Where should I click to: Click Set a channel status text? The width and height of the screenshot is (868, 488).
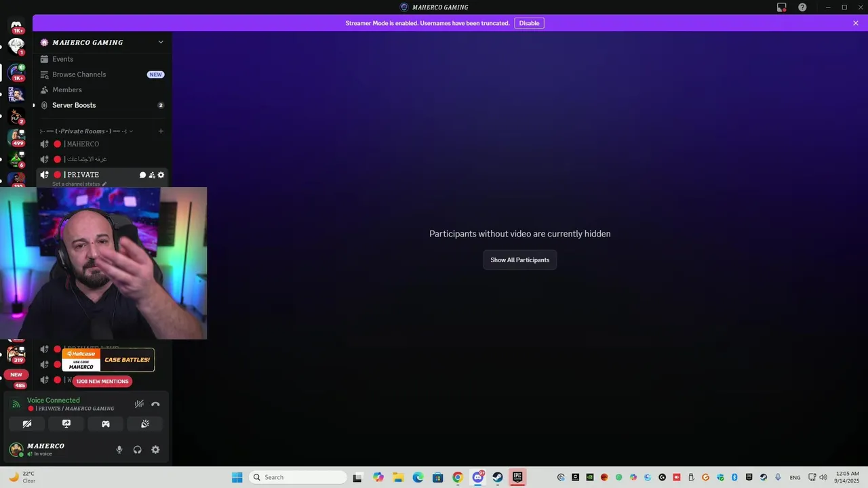[76, 184]
